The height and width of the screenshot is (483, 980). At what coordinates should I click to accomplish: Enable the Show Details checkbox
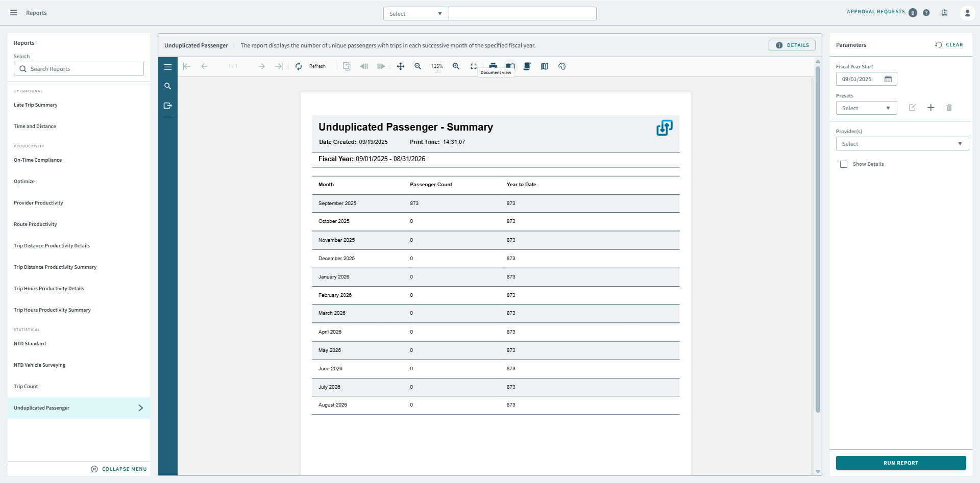pos(844,164)
